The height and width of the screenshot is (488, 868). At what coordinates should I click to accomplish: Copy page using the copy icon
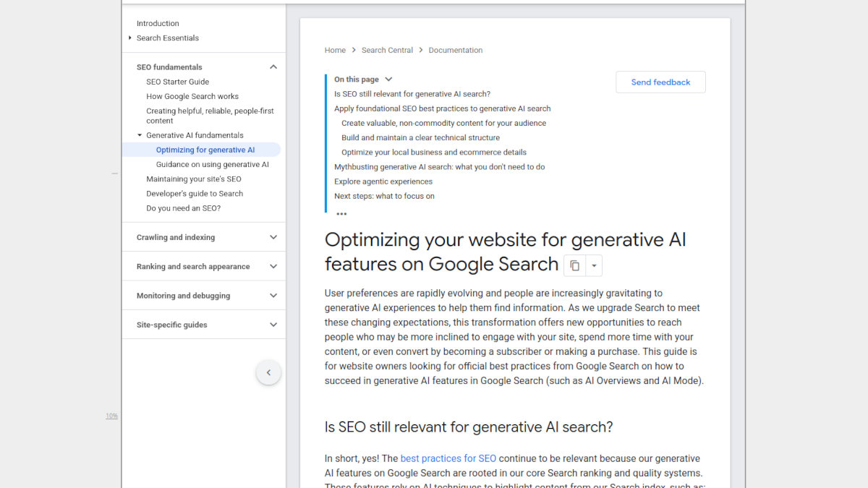[574, 265]
